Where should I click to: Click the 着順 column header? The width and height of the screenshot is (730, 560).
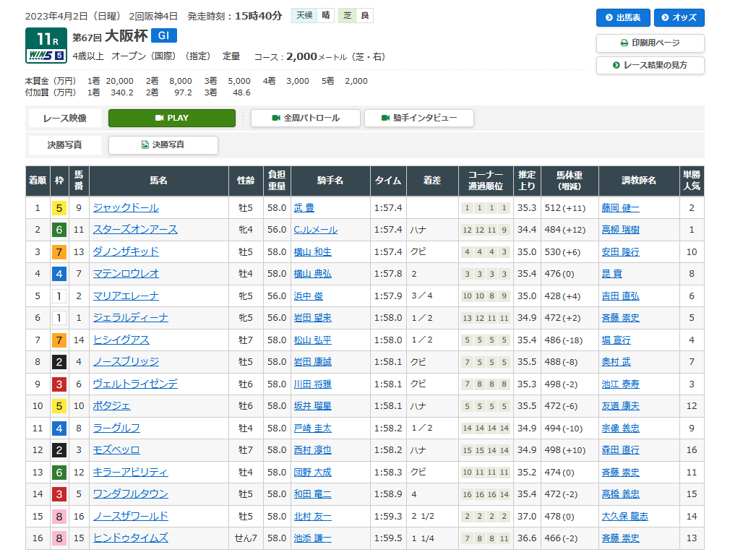(x=38, y=181)
